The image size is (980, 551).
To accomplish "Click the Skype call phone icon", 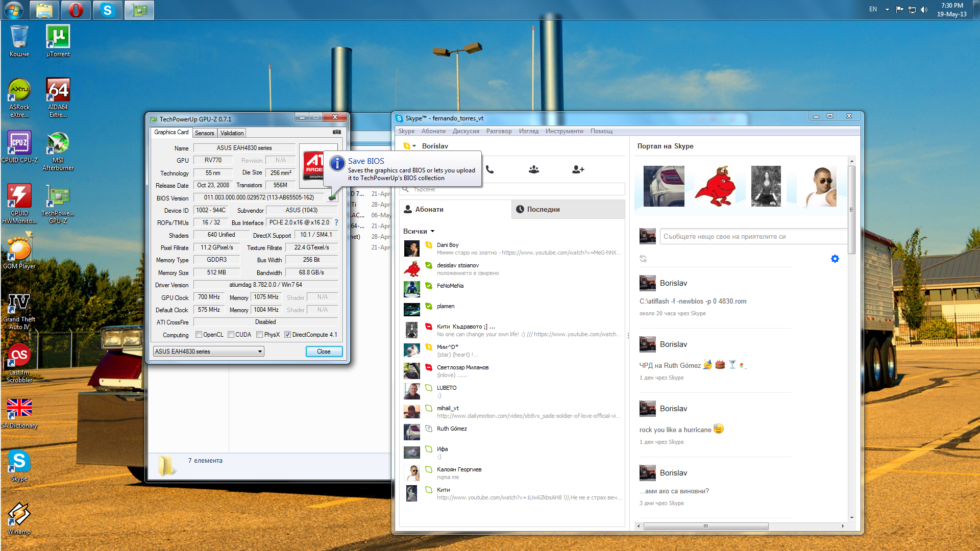I will pos(489,169).
